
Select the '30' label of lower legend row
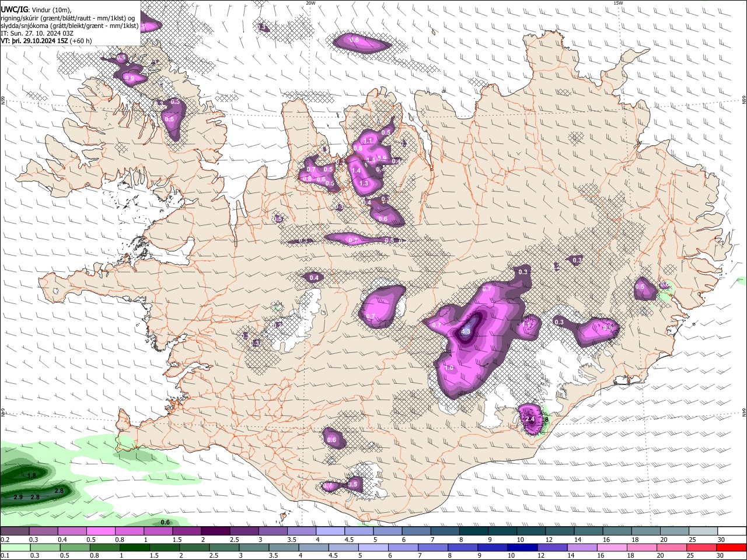click(x=721, y=556)
